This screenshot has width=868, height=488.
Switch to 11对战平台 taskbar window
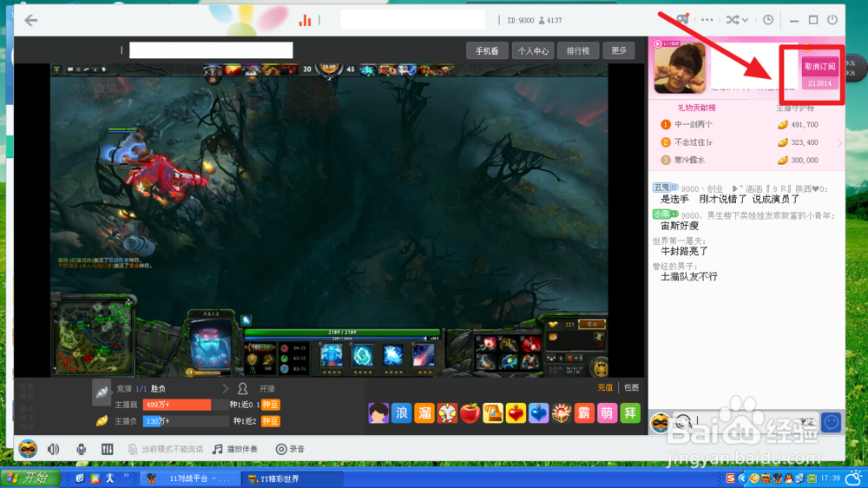tap(191, 478)
